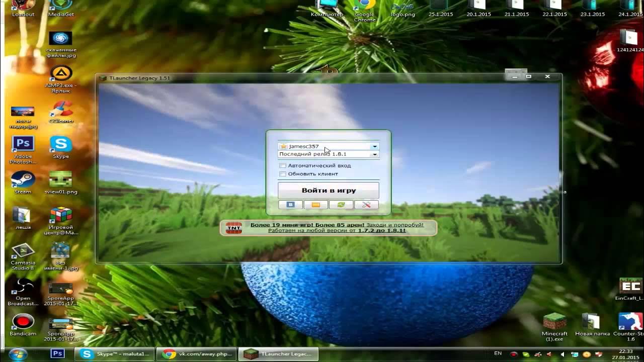Select the 124124124 desktop file
This screenshot has width=644, height=362.
[630, 41]
